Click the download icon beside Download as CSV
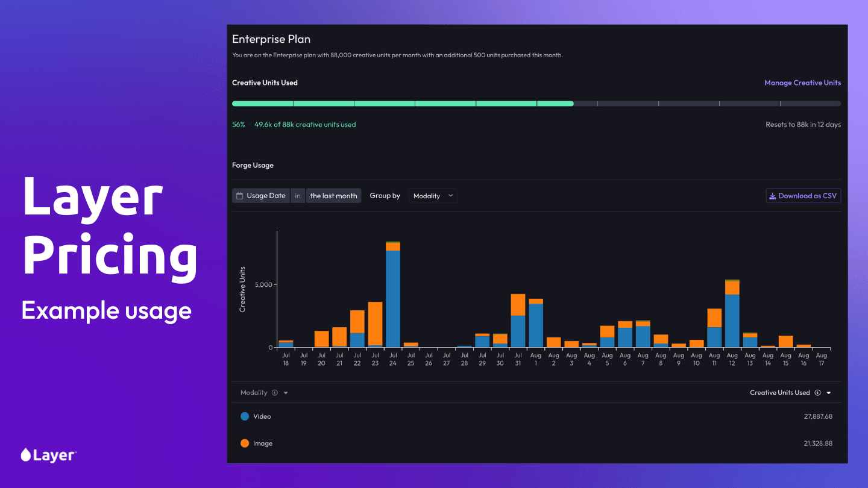The height and width of the screenshot is (488, 868). point(772,196)
